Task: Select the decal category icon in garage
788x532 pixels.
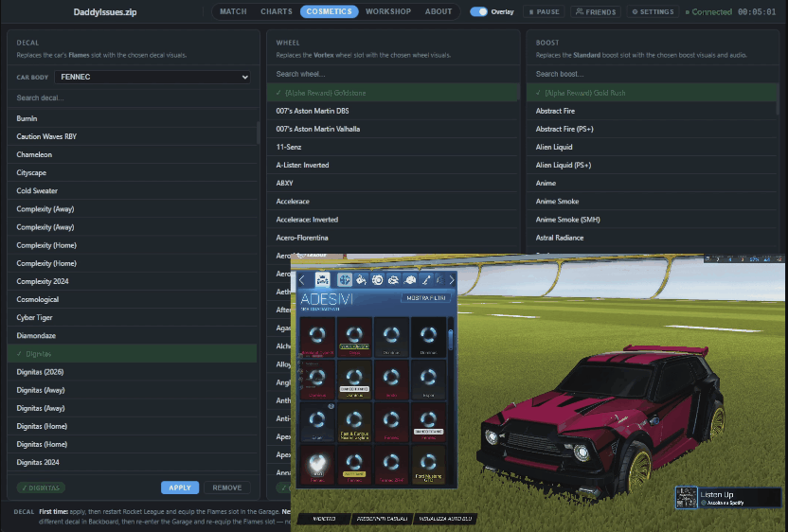Action: coord(344,280)
